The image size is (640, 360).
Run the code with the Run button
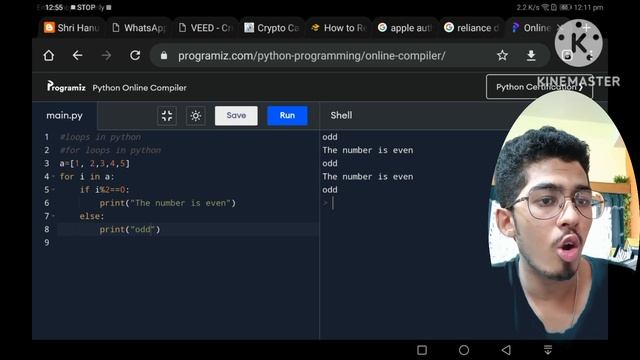(287, 116)
